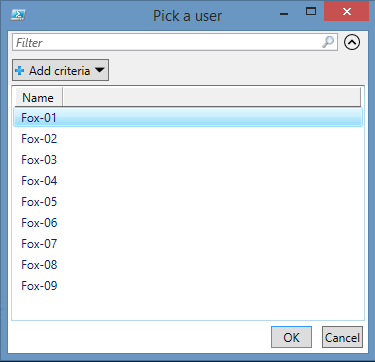
Task: Sort by the Name column header
Action: pos(38,98)
